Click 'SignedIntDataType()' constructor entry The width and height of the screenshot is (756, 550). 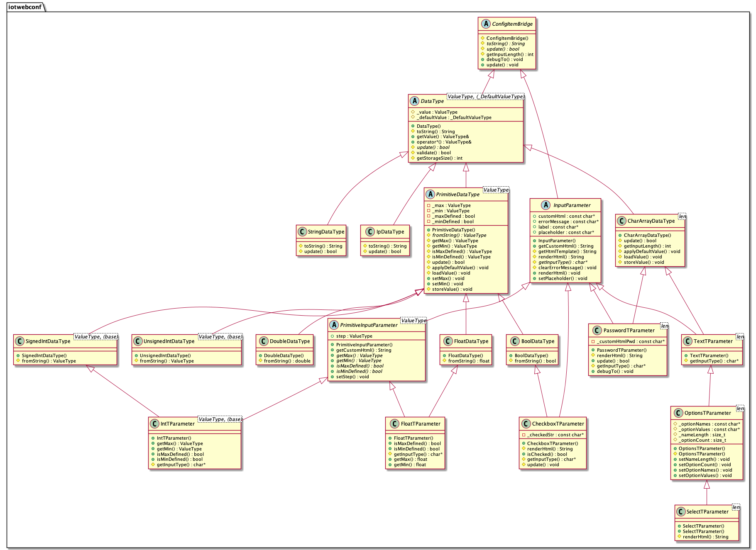[44, 355]
